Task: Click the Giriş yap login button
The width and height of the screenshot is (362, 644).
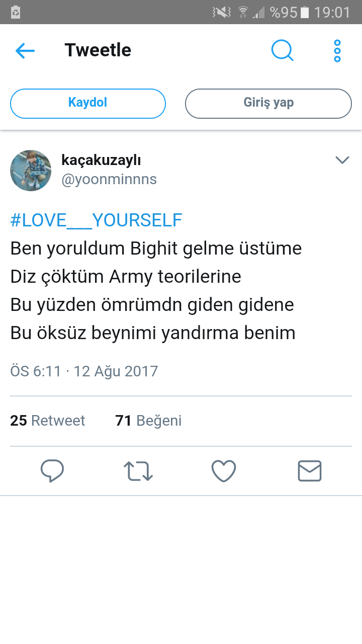Action: [x=268, y=103]
